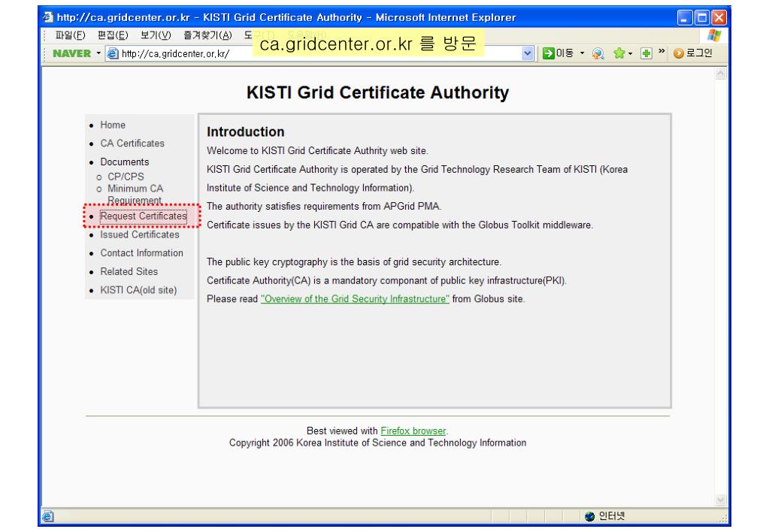Click the green plus toolbar icon
This screenshot has height=532, width=769.
pyautogui.click(x=646, y=53)
